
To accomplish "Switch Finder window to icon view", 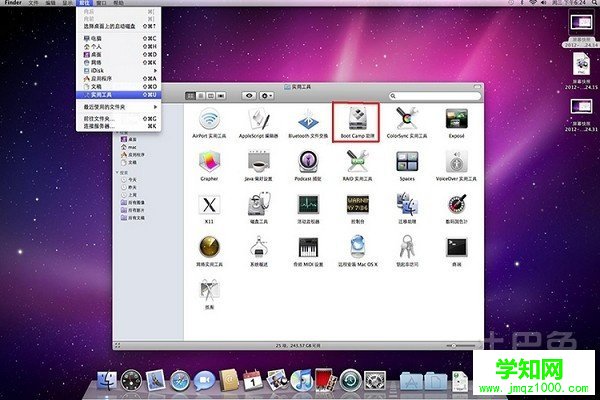I will (x=190, y=96).
